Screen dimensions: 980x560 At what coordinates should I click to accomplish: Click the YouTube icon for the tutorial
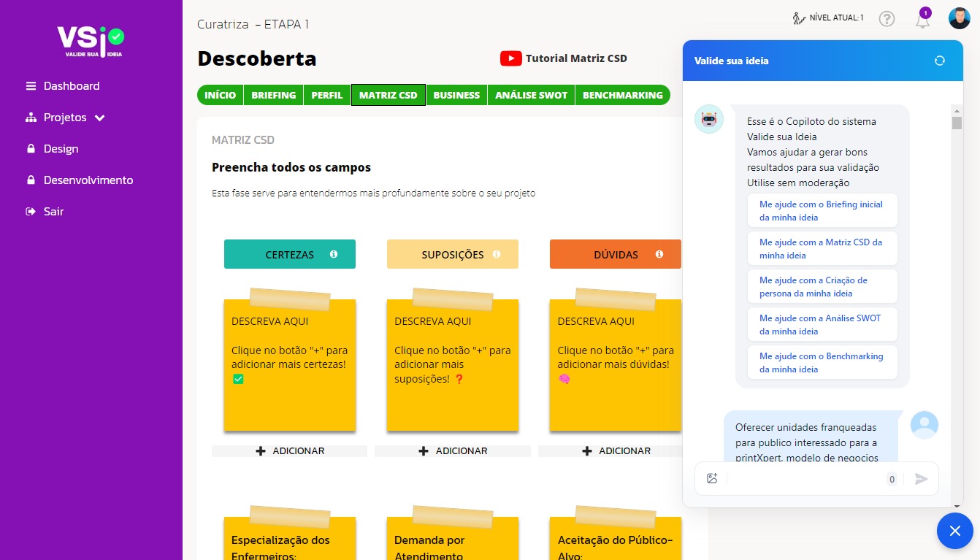point(510,58)
